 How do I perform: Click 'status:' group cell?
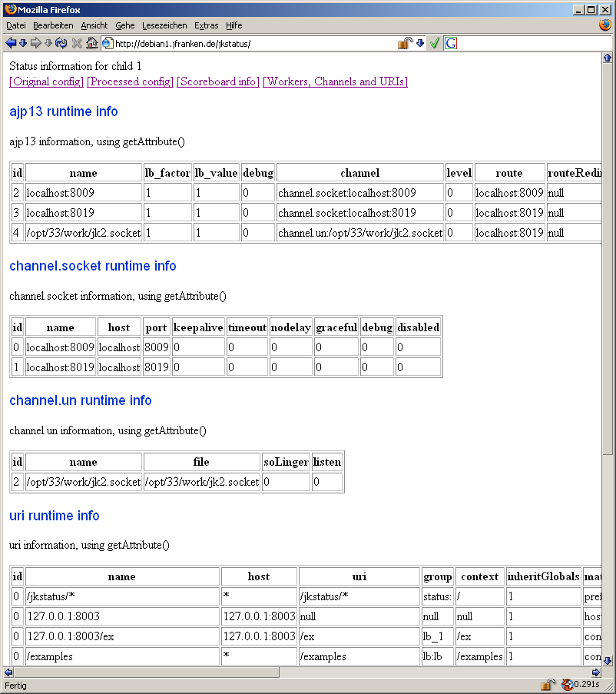pos(437,596)
